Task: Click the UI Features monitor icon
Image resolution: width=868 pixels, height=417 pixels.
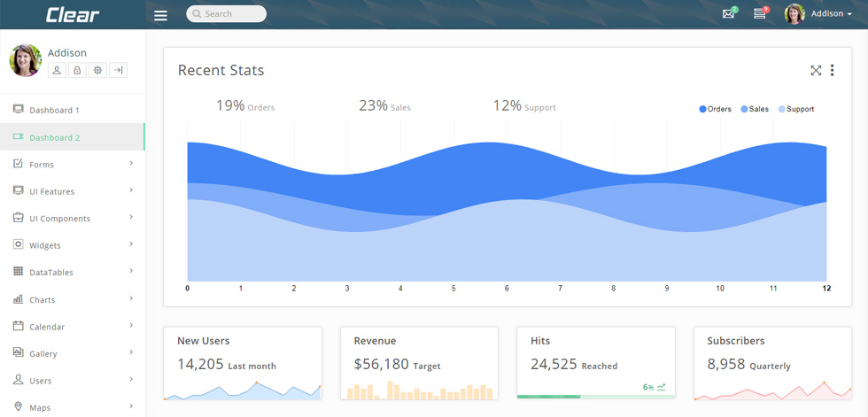Action: [19, 190]
